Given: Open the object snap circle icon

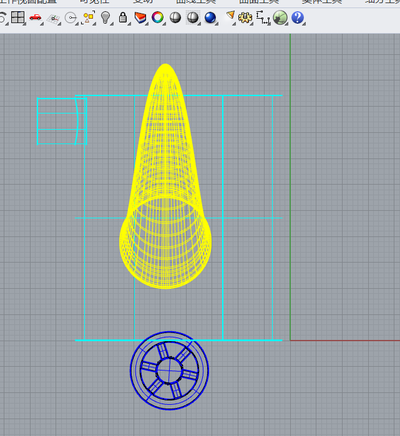Looking at the screenshot, I should pyautogui.click(x=71, y=18).
